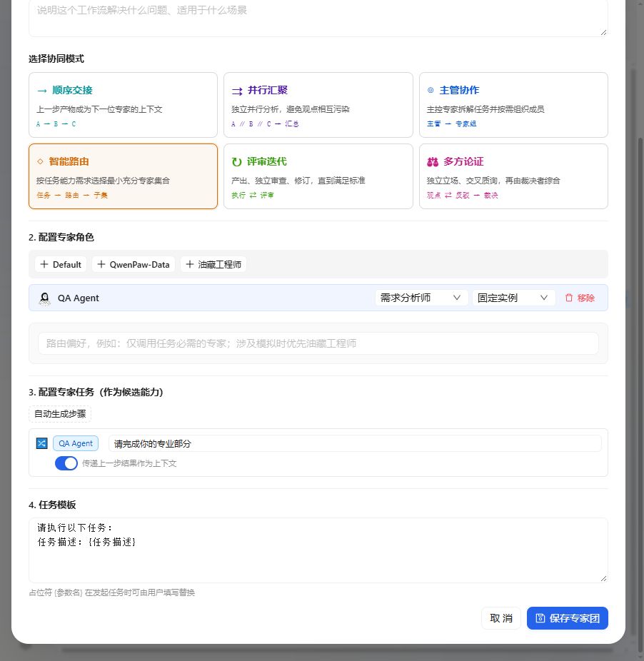Click the workflow description text area
644x661 pixels.
(x=318, y=17)
